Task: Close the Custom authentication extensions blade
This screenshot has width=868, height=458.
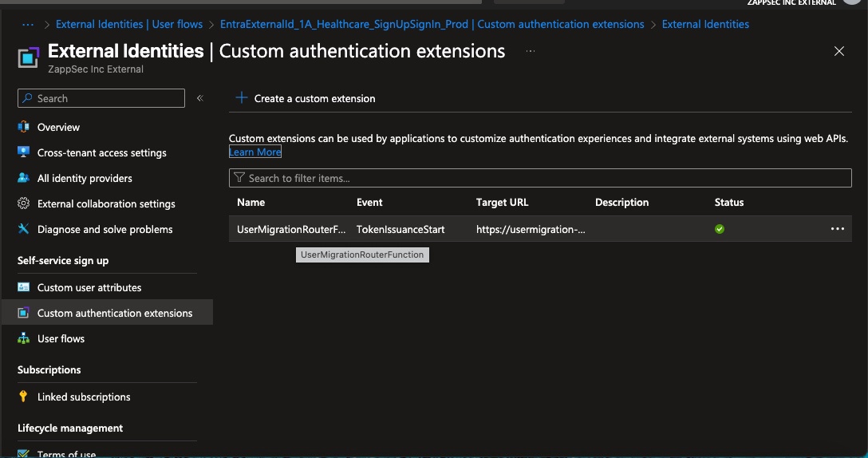Action: (838, 51)
